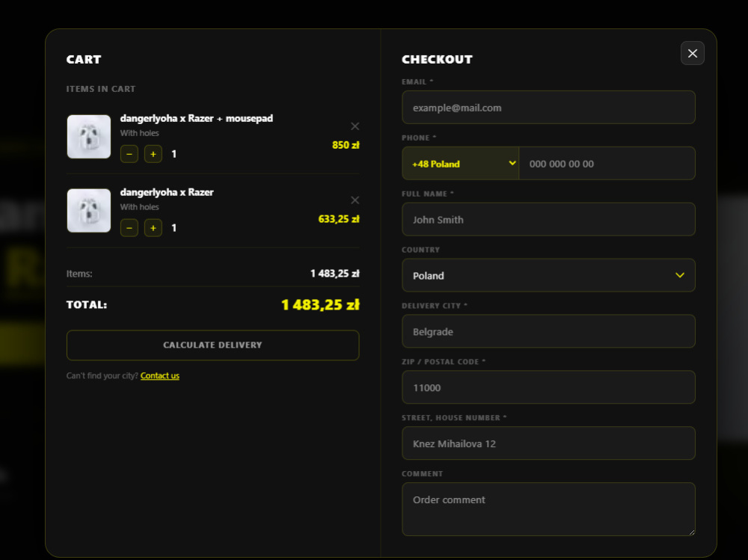The width and height of the screenshot is (748, 560).
Task: Click the 633,25 zł price
Action: pyautogui.click(x=339, y=219)
